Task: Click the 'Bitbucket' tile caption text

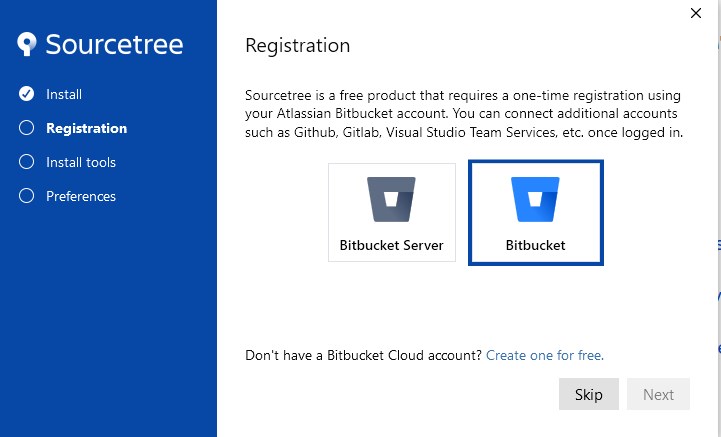Action: click(535, 245)
